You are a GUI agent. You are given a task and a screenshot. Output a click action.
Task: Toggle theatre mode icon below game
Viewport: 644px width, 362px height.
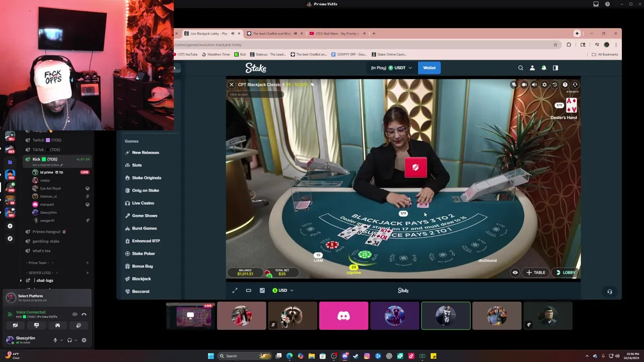[x=249, y=290]
